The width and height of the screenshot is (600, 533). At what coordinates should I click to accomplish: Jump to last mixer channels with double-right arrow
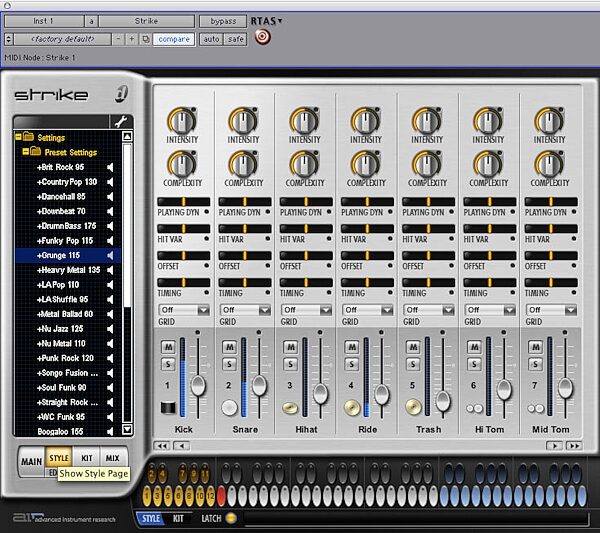574,446
